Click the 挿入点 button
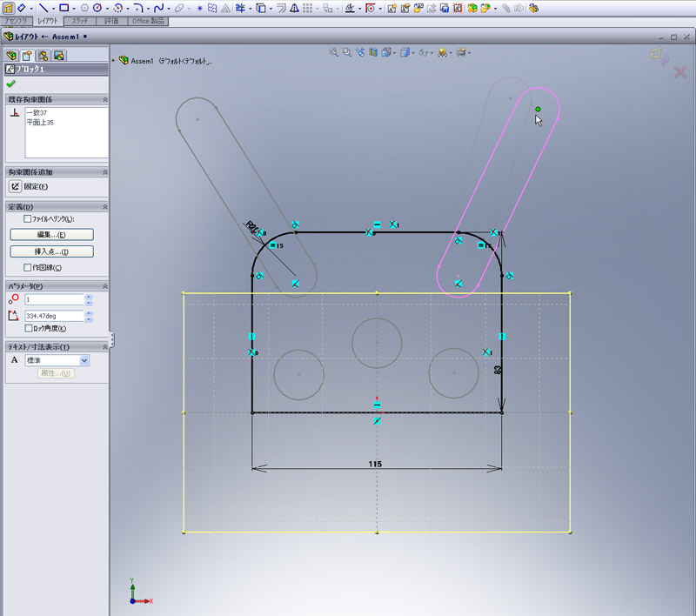Screen dimensions: 696x616 click(51, 251)
